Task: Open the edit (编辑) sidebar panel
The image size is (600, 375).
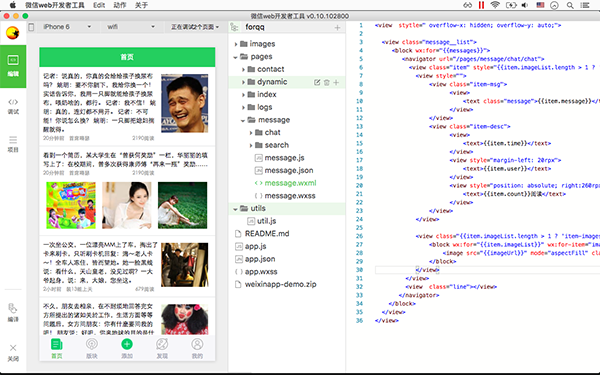Action: 13,66
